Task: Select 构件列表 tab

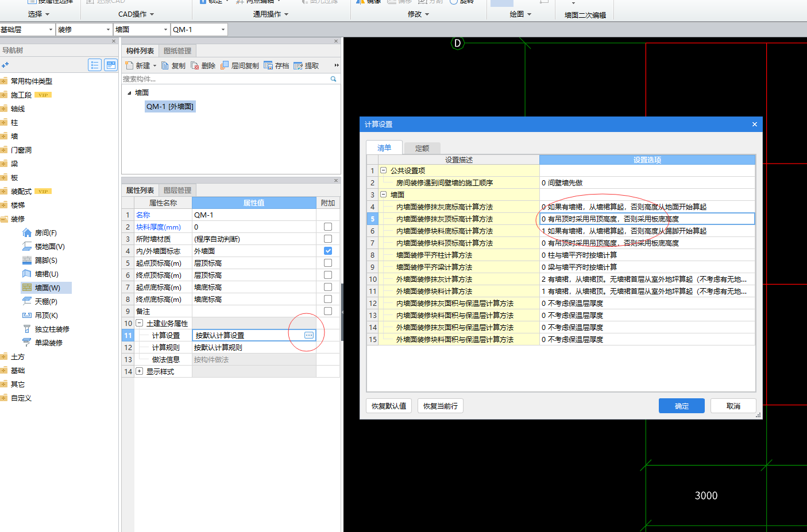Action: 140,51
